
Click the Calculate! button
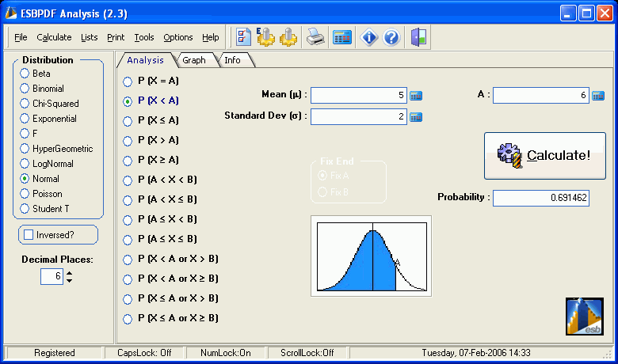(x=545, y=156)
